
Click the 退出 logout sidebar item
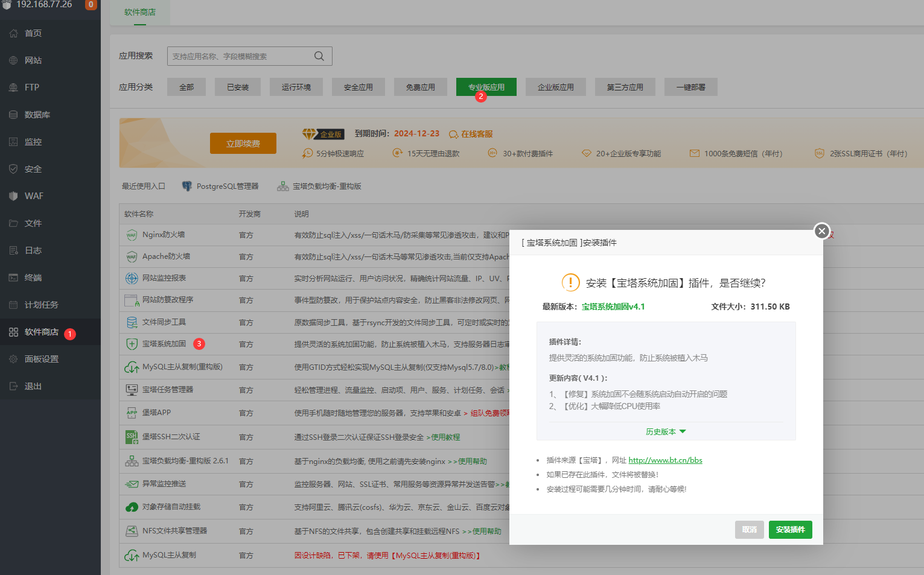click(x=50, y=386)
